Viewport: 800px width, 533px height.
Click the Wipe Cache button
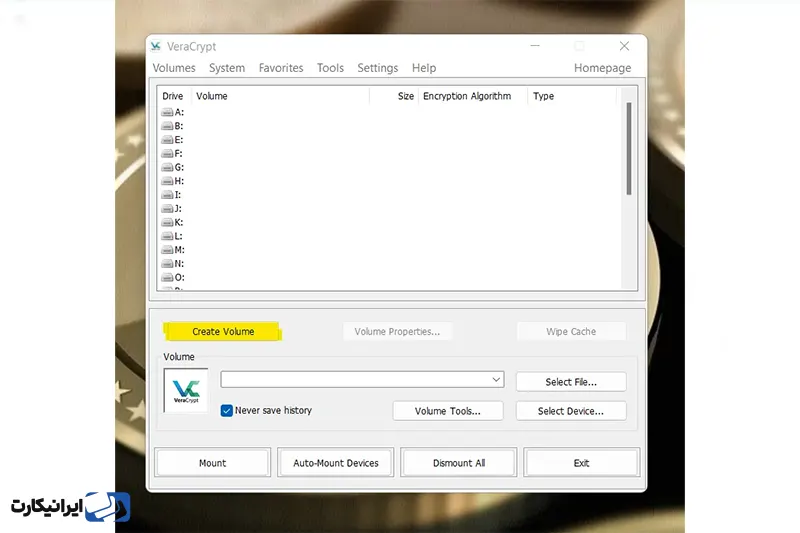tap(571, 332)
